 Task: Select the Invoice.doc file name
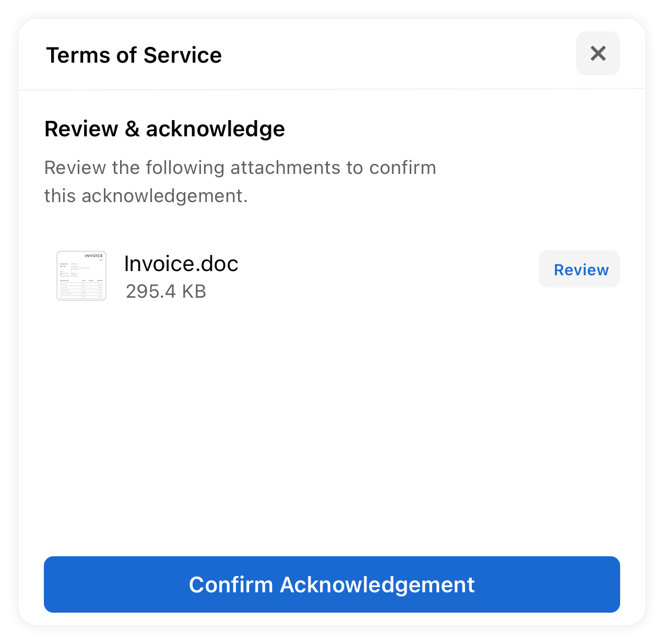[x=181, y=264]
